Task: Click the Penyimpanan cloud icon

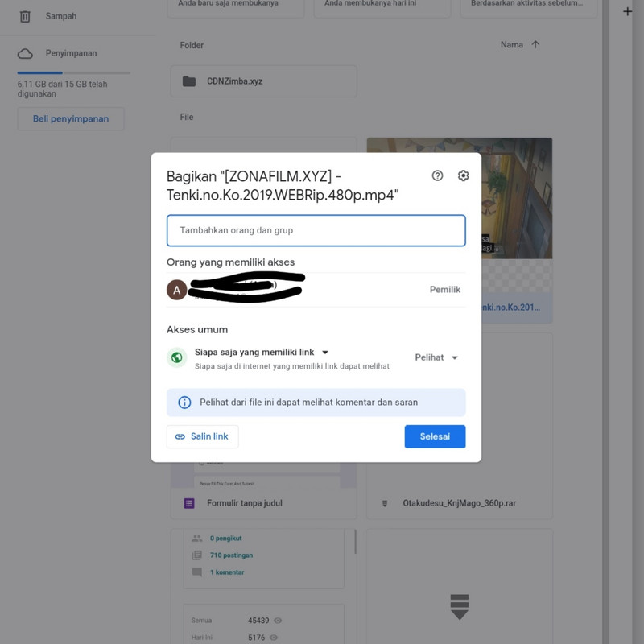Action: point(25,53)
